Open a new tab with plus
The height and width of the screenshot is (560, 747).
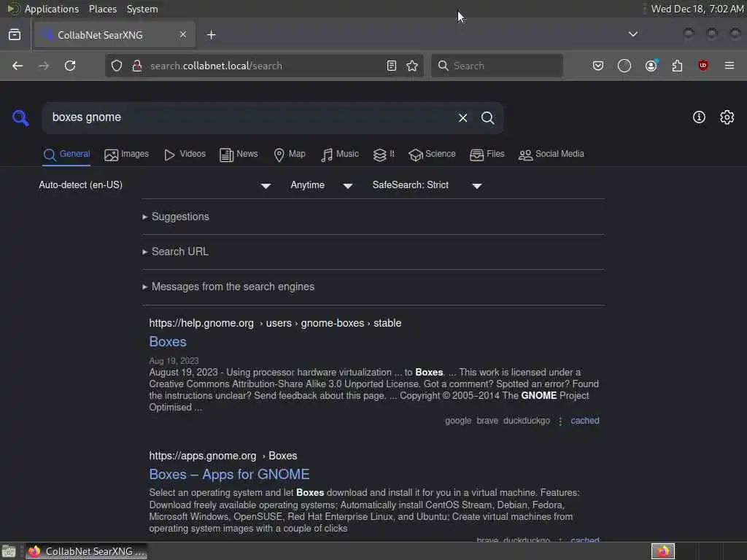(x=212, y=35)
